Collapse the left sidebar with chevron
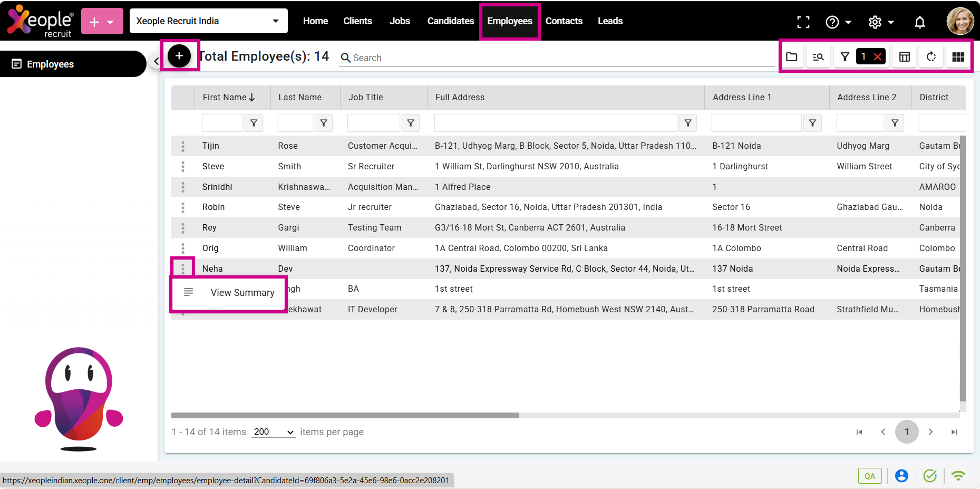 coord(156,61)
